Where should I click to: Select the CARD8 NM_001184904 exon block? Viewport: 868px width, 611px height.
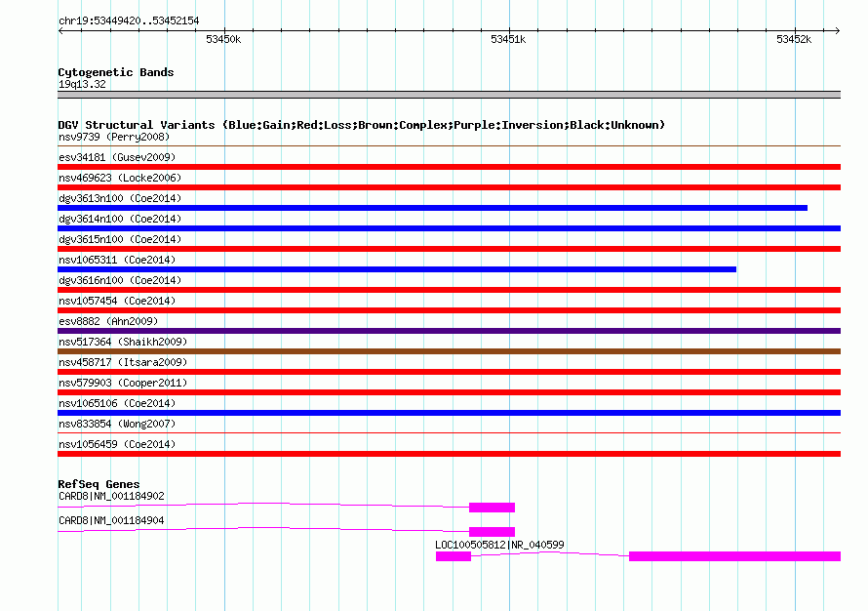493,532
